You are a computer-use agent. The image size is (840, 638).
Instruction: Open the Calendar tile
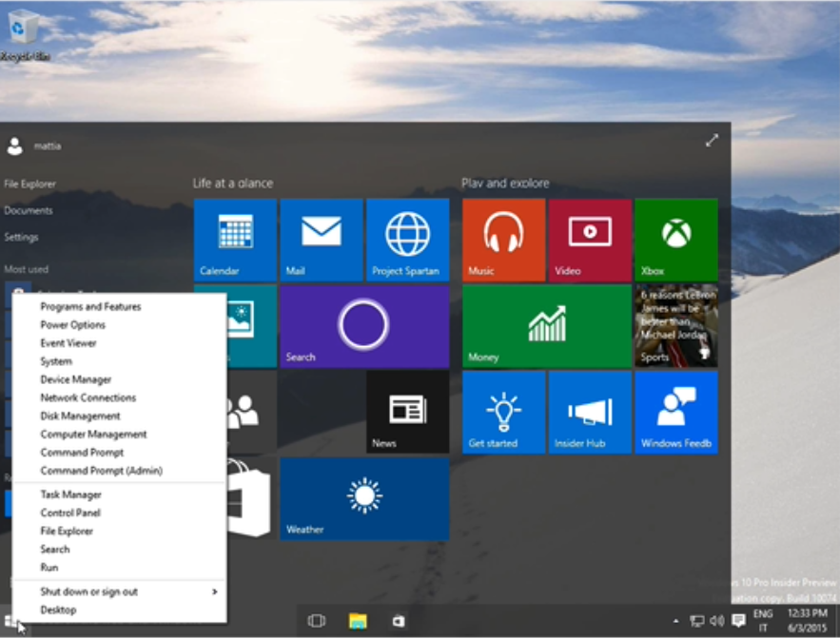235,240
